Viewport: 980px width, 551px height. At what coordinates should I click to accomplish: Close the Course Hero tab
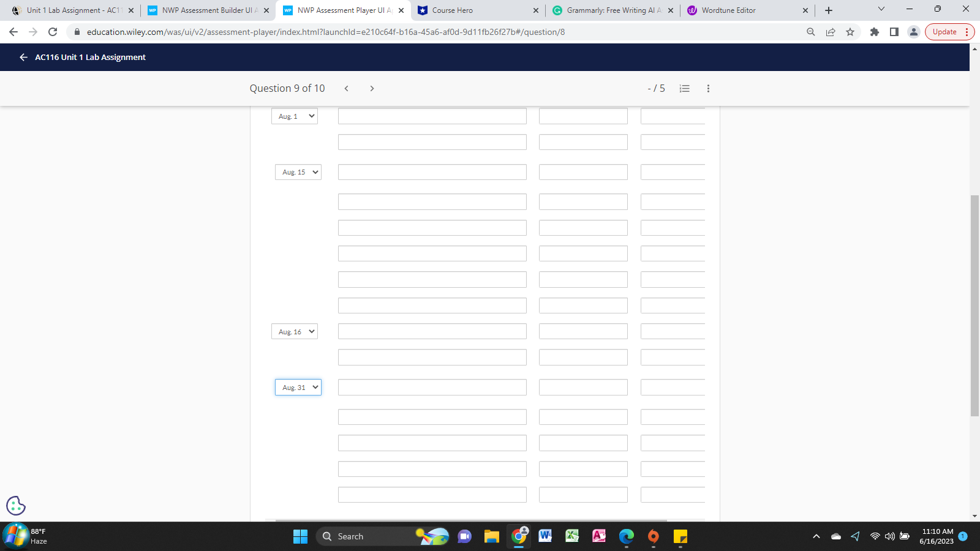click(536, 10)
